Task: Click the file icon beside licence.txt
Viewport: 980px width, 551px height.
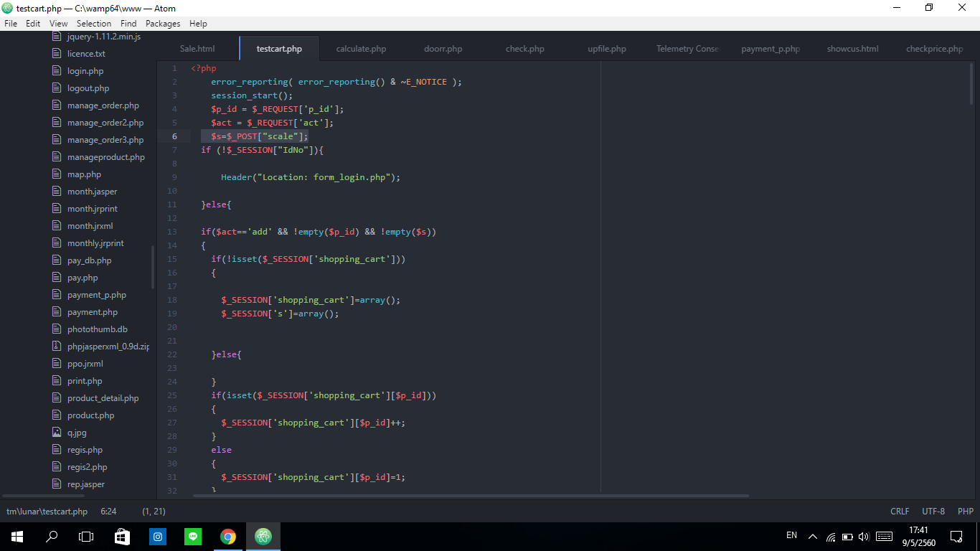Action: pyautogui.click(x=57, y=54)
